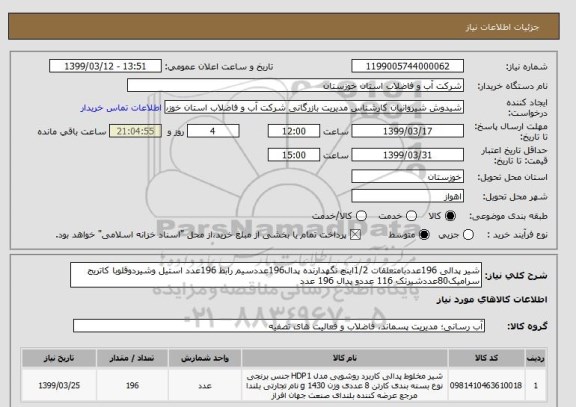Select the کالا/خدمت radio button
Screen dimensions: 576x407
(x=361, y=216)
